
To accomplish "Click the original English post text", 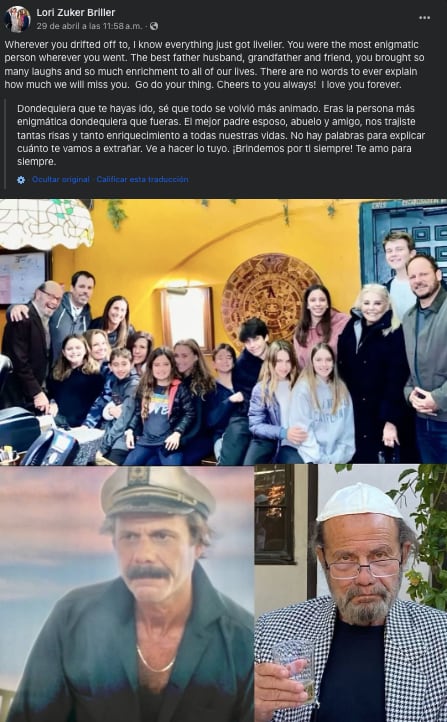I will [x=215, y=65].
